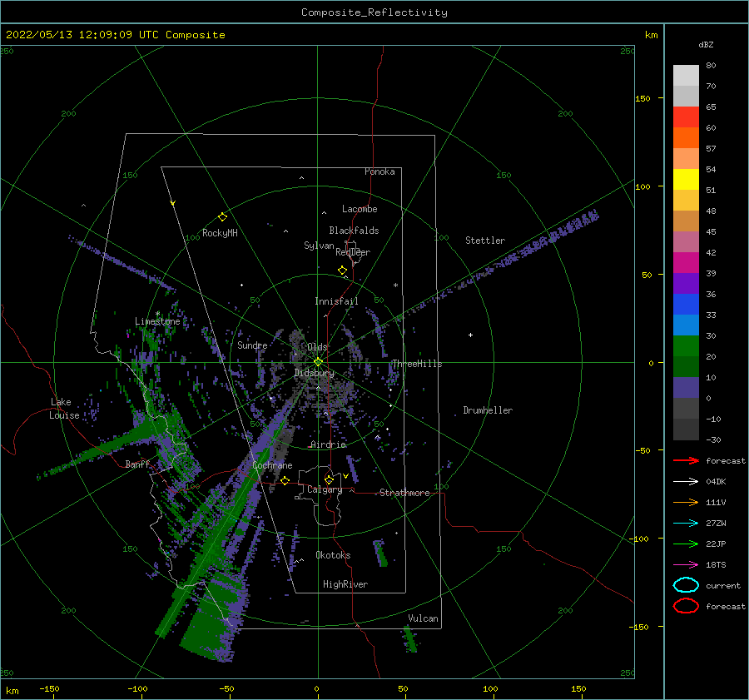
Task: Click the RedDeer city label
Action: tap(353, 252)
